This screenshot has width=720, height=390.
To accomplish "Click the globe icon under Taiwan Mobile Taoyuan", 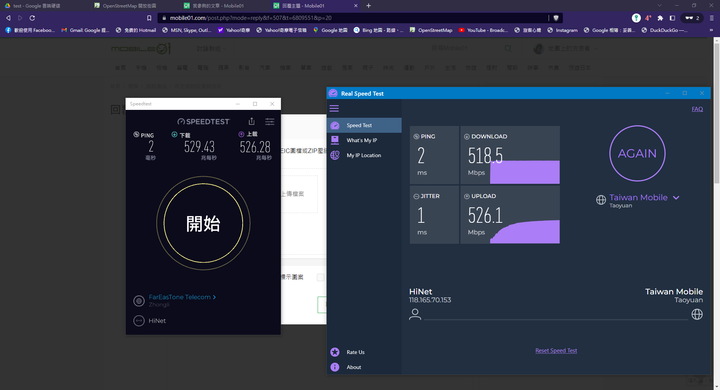I will point(697,314).
